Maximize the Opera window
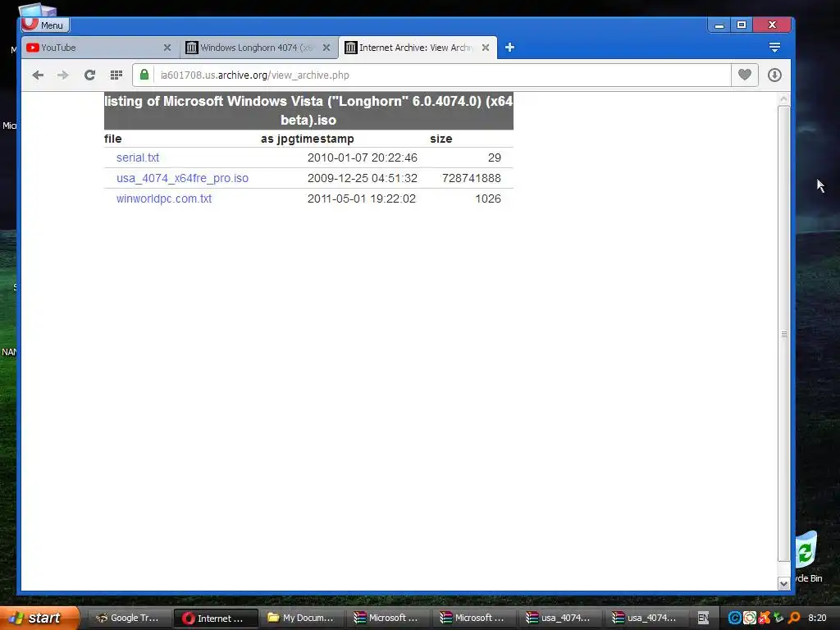The width and height of the screenshot is (840, 630). click(x=742, y=25)
